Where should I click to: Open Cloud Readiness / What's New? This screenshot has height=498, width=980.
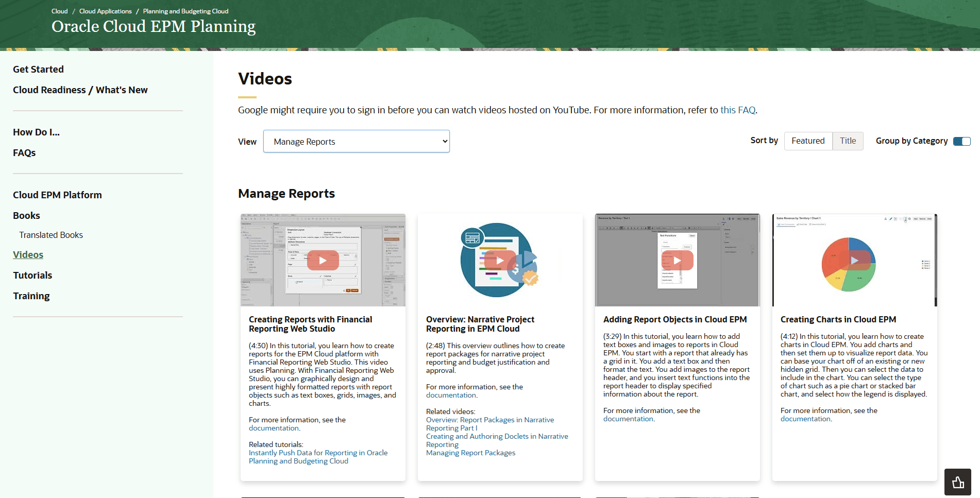coord(80,90)
